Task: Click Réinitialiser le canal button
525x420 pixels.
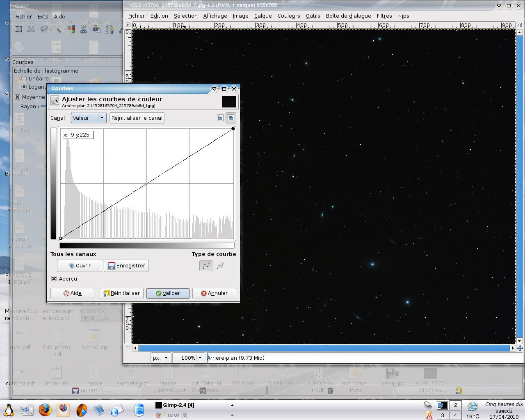Action: [137, 118]
